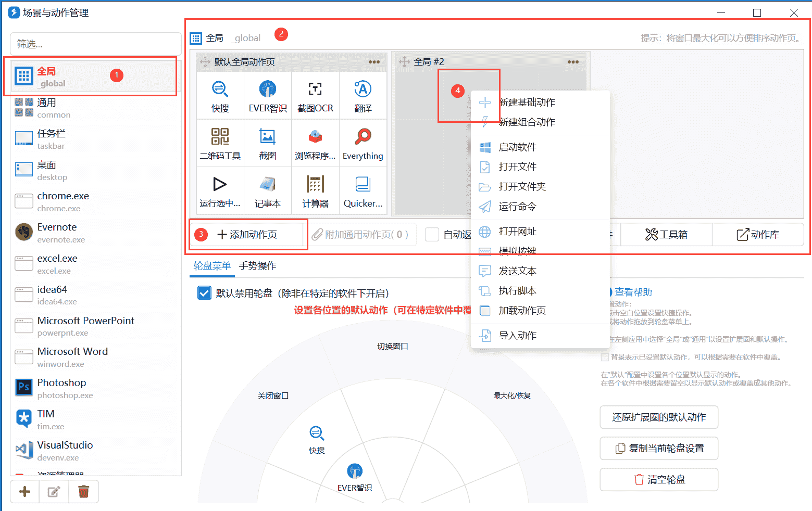Screen dimensions: 812x511
Task: Choose 执行脚本 from context menu
Action: 540,291
